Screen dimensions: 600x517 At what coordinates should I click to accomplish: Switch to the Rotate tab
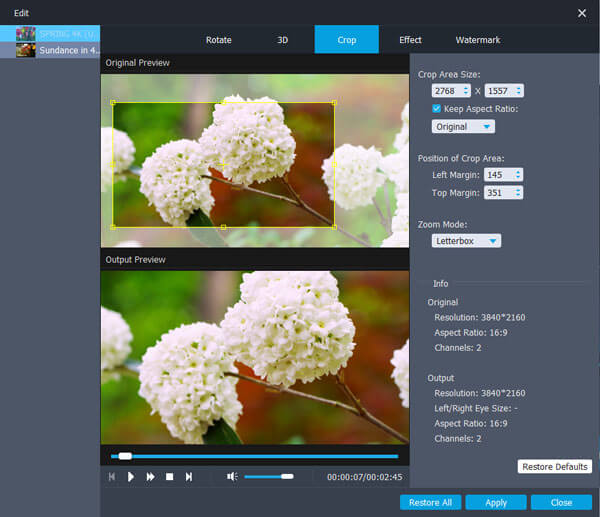tap(218, 40)
